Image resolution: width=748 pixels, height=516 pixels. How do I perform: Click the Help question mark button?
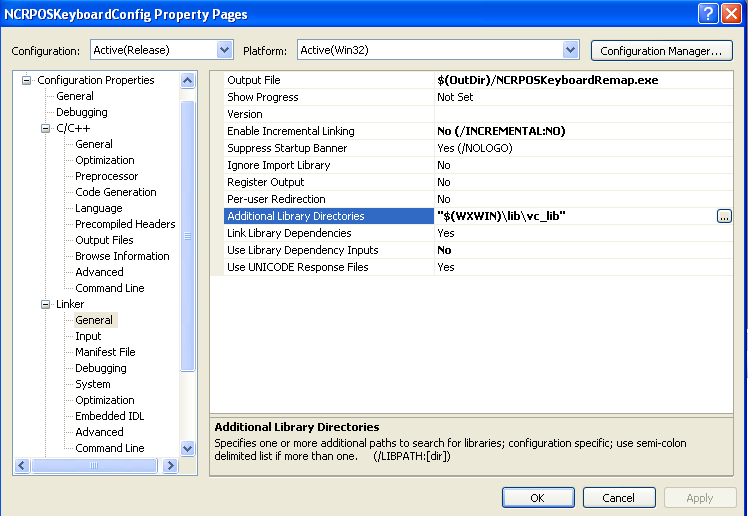pyautogui.click(x=708, y=14)
